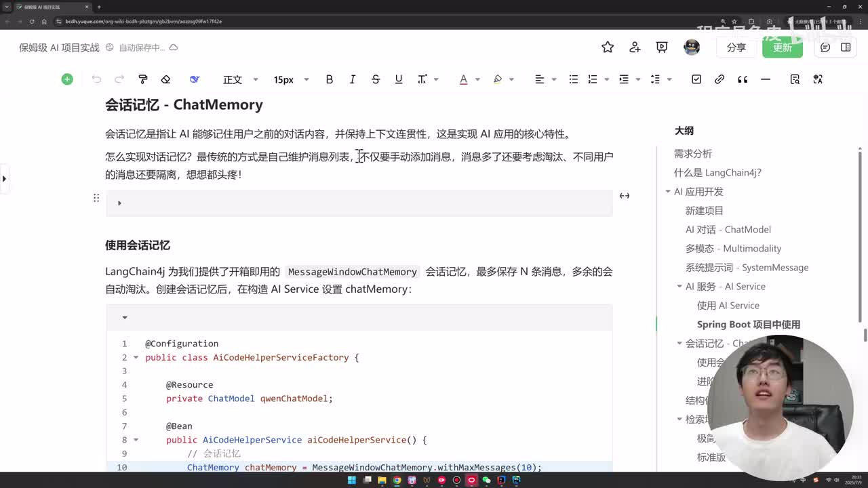Screen dimensions: 868x488
Task: Go to AI 对话 - ChatModel outline entry
Action: (x=728, y=230)
